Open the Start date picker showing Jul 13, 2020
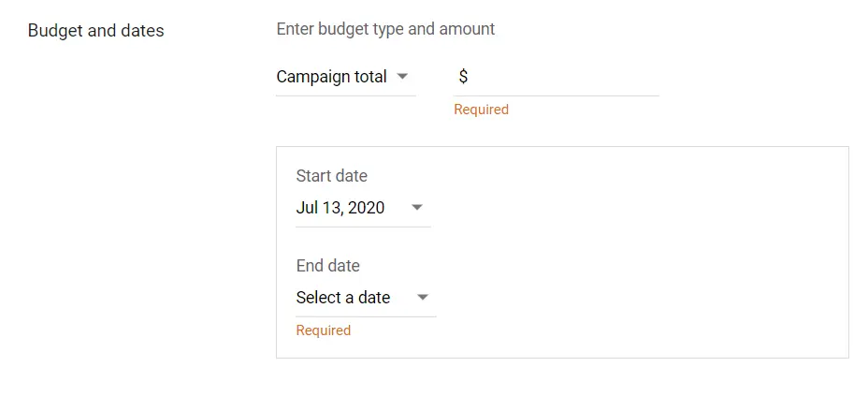This screenshot has height=396, width=868. coord(361,208)
